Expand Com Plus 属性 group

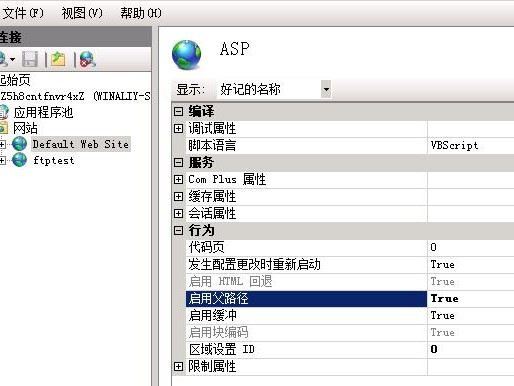(179, 179)
